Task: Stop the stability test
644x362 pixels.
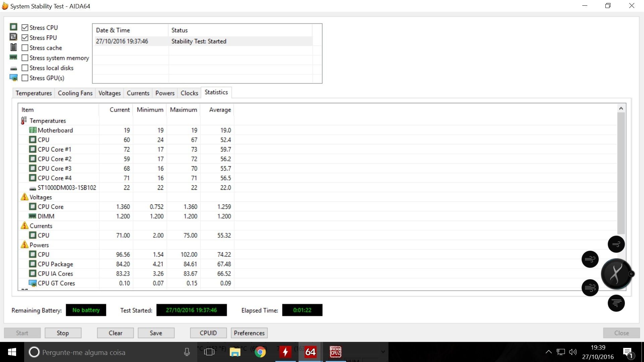Action: pos(63,333)
